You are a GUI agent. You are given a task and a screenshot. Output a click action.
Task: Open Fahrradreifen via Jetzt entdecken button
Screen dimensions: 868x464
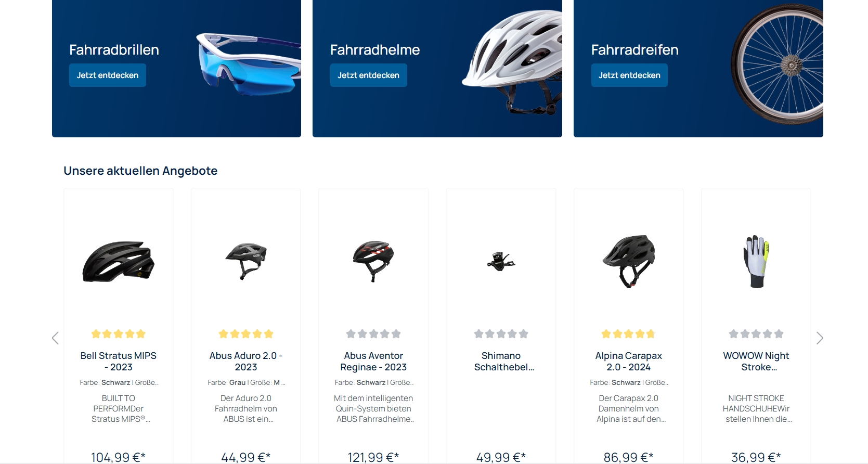click(x=629, y=75)
